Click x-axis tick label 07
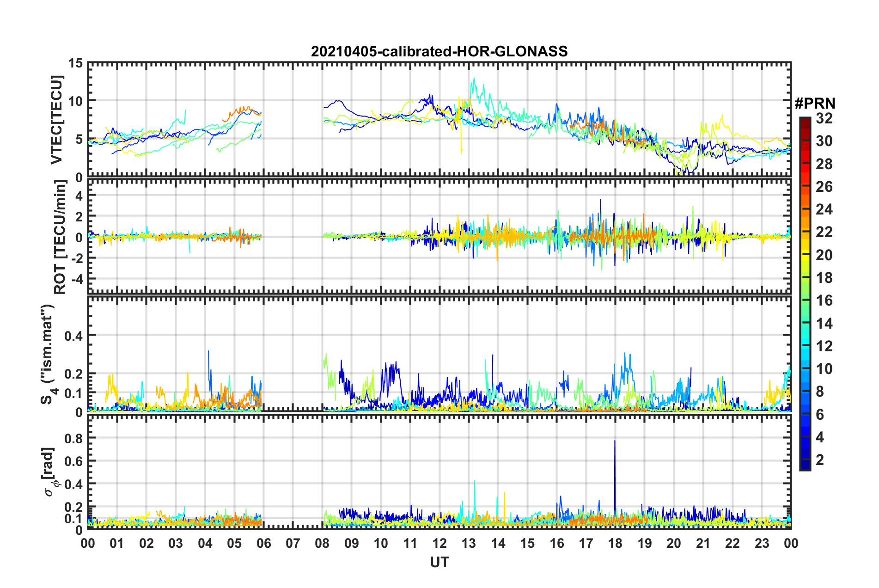 point(293,543)
